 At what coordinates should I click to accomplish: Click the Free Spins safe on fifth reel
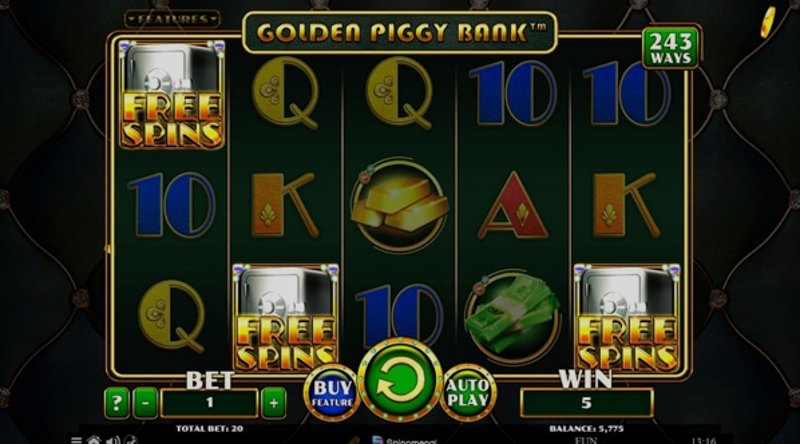click(x=627, y=317)
